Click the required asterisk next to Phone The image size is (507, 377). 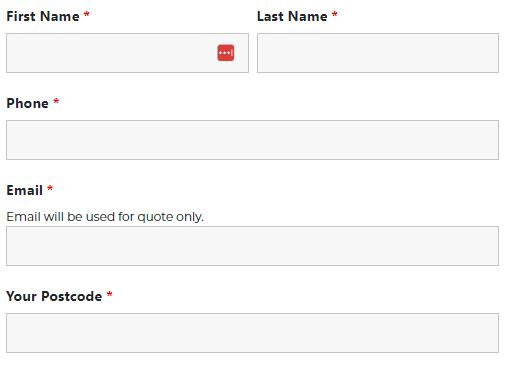[x=56, y=101]
